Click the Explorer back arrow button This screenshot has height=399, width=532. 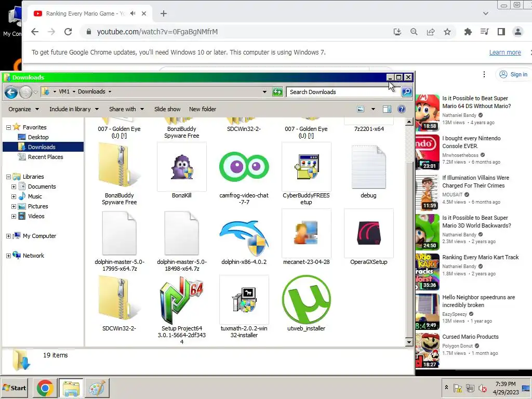pos(11,92)
